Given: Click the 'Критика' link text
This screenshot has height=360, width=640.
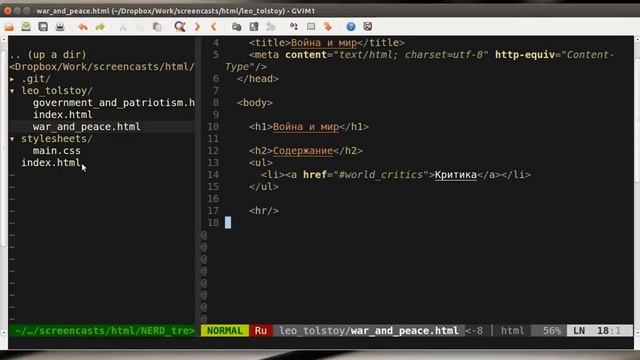Looking at the screenshot, I should click(456, 175).
